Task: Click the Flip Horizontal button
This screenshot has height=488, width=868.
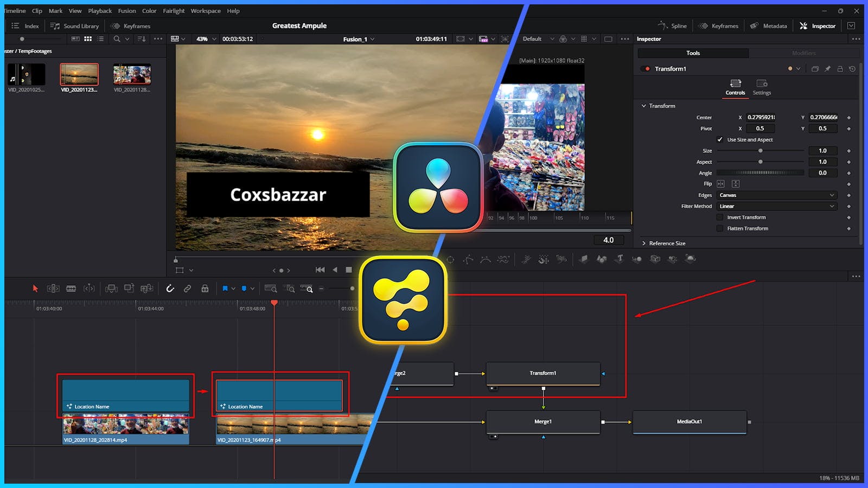Action: (722, 184)
